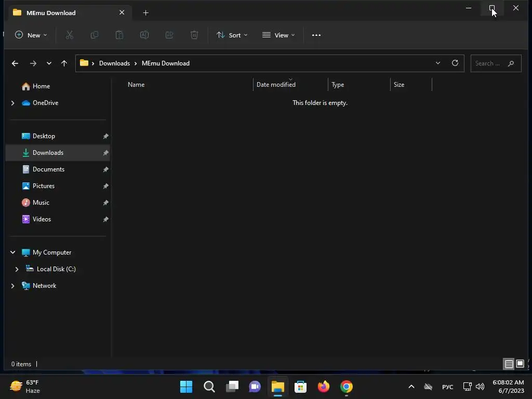This screenshot has height=399, width=532.
Task: Open the weather widget showing 63°F Haze
Action: pyautogui.click(x=25, y=387)
